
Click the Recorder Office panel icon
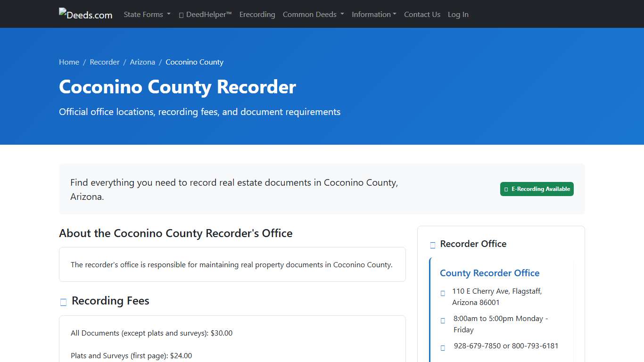click(432, 245)
